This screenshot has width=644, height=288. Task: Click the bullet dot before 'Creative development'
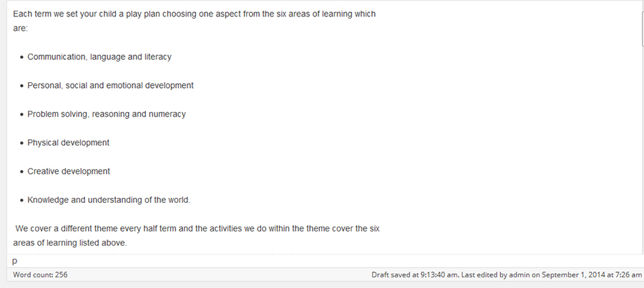(22, 172)
